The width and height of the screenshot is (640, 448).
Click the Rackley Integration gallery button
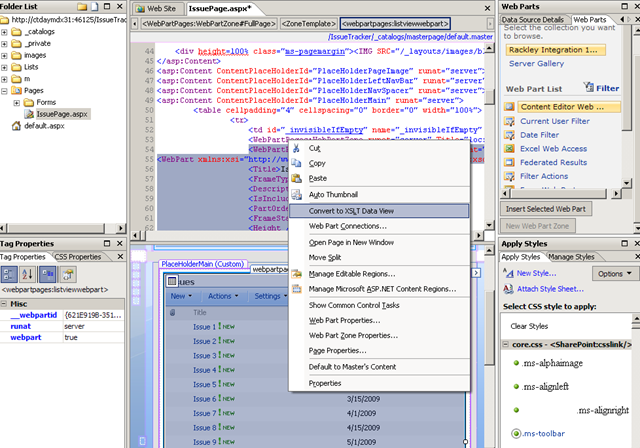point(556,50)
